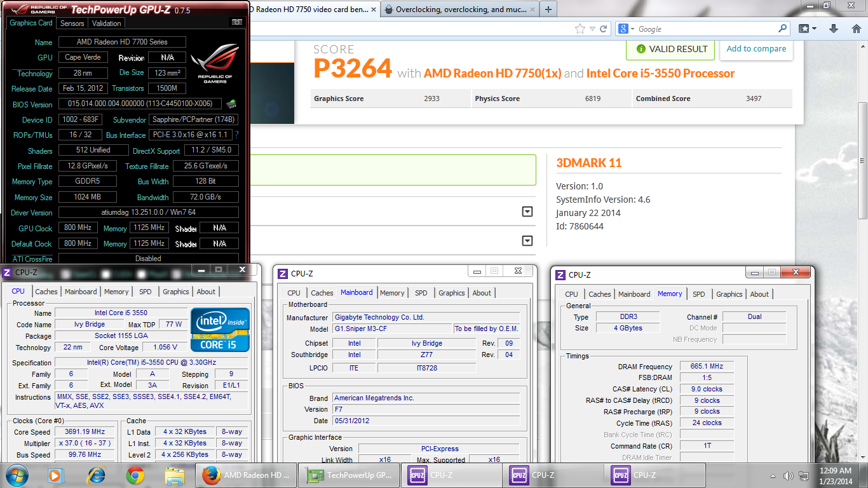Image resolution: width=868 pixels, height=488 pixels.
Task: Click the Intel Core i5-3550 Processor link
Action: click(x=660, y=73)
